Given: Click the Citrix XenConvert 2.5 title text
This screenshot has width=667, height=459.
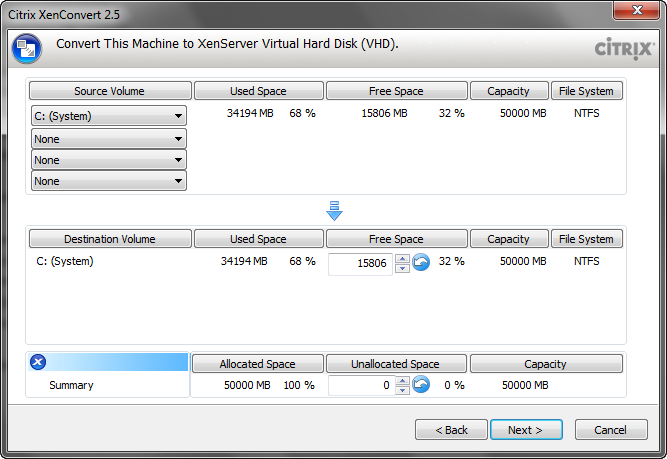Looking at the screenshot, I should (x=64, y=15).
